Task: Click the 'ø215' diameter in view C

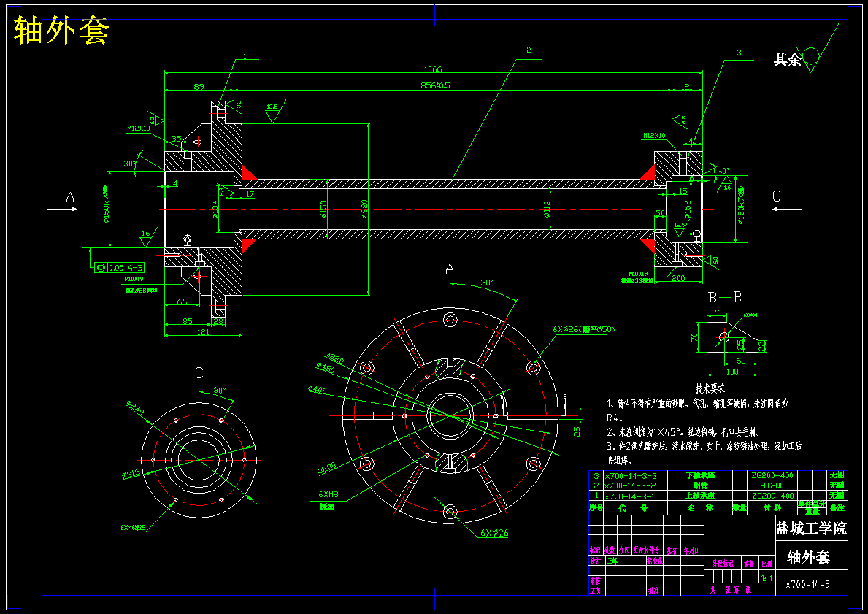Action: click(131, 473)
